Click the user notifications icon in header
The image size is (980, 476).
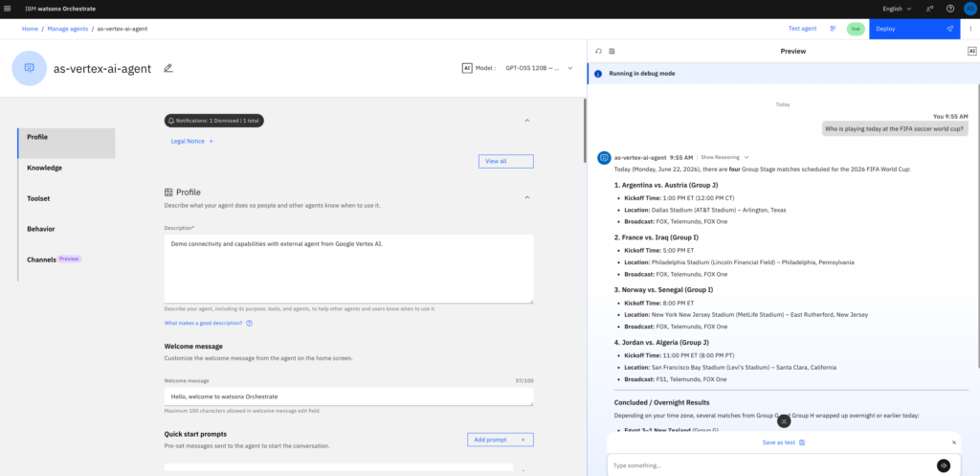(x=930, y=9)
